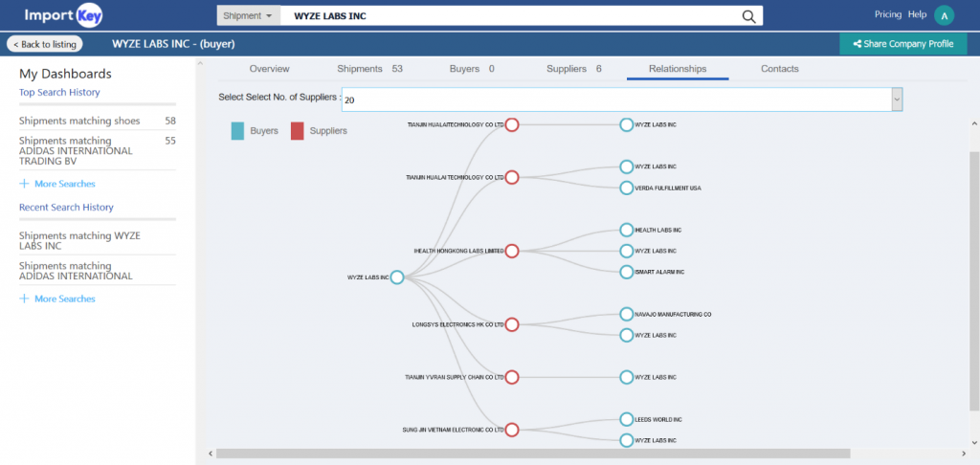Click the ISMART ALARM INC buyer node
Viewport: 980px width, 465px height.
pyautogui.click(x=626, y=272)
